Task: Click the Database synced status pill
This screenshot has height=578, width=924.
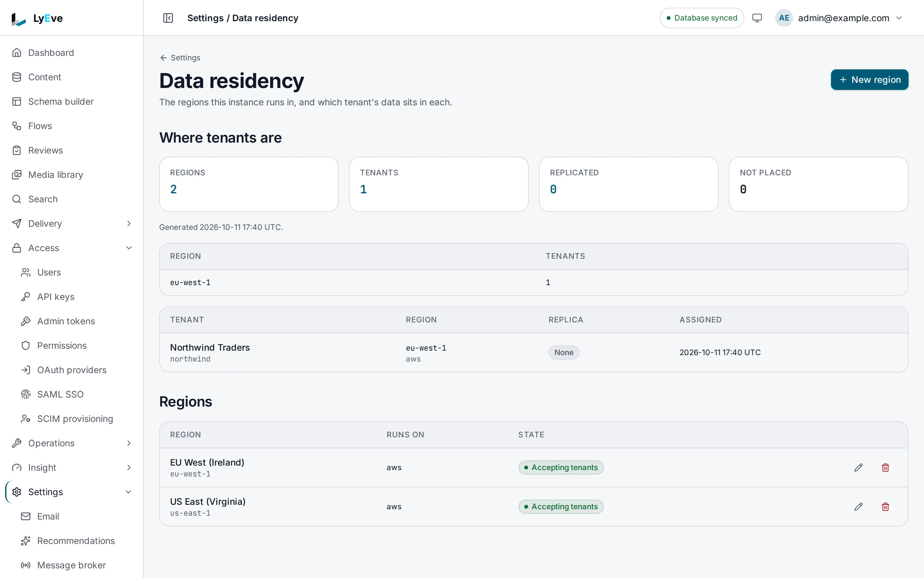Action: (702, 18)
